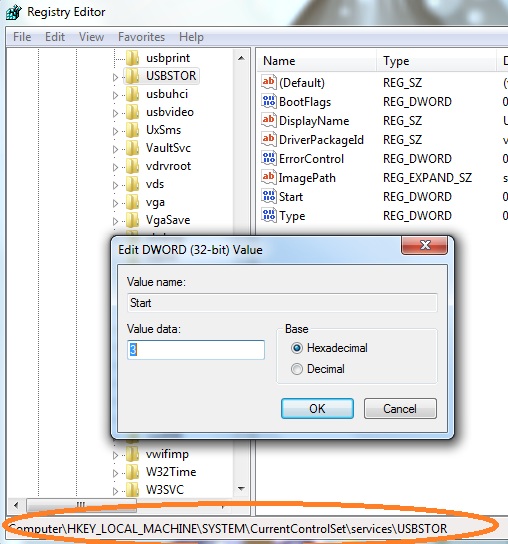Select the Hexadecimal base option
Image resolution: width=508 pixels, height=544 pixels.
(297, 348)
